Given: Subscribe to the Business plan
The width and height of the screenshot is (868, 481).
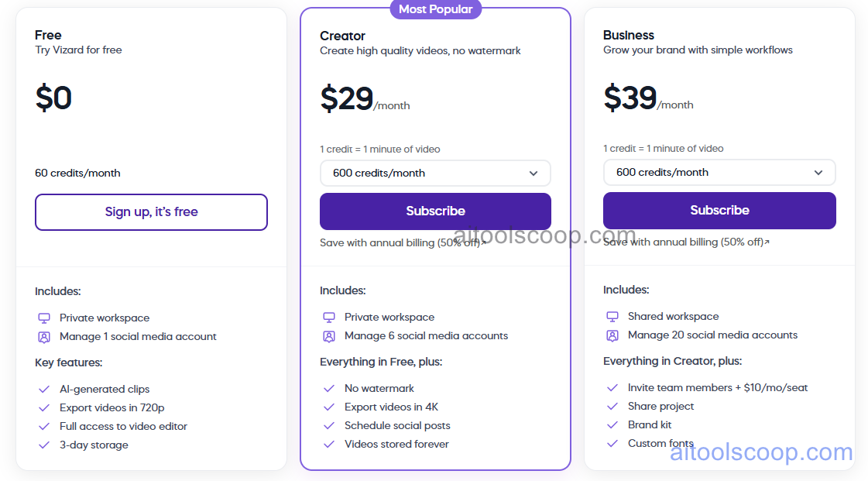Looking at the screenshot, I should point(719,210).
